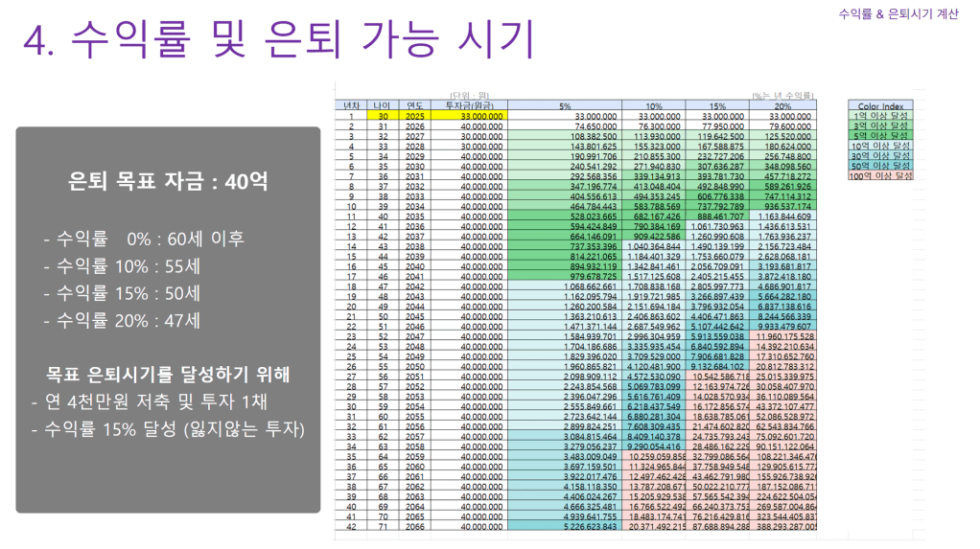Click the slide title '4. 수익률 및 은퇴 가능 시기'
Viewport: 980px width, 549px height.
tap(279, 39)
